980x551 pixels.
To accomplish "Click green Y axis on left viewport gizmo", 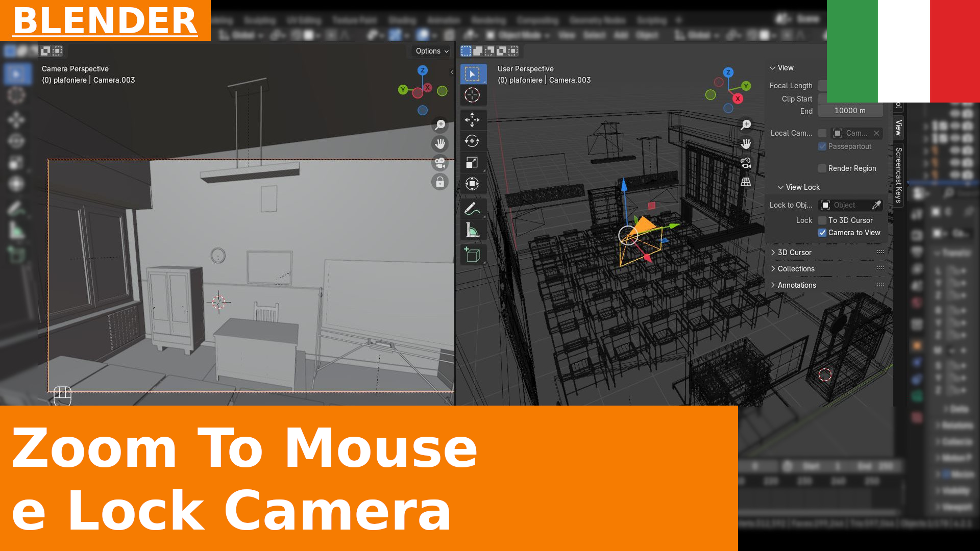I will tap(403, 90).
